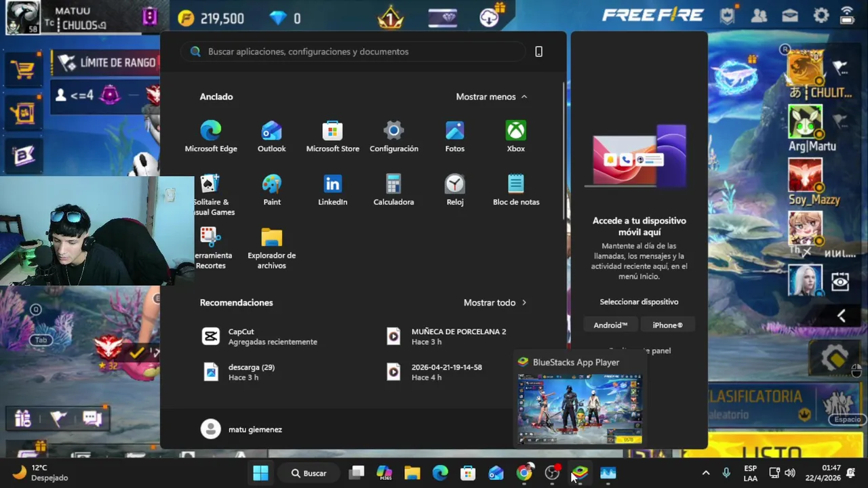The image size is (868, 488).
Task: Open the Fotos app
Action: pyautogui.click(x=454, y=136)
